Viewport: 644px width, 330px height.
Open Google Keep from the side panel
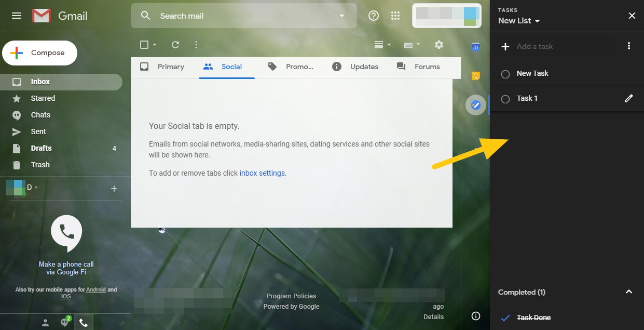(x=475, y=75)
